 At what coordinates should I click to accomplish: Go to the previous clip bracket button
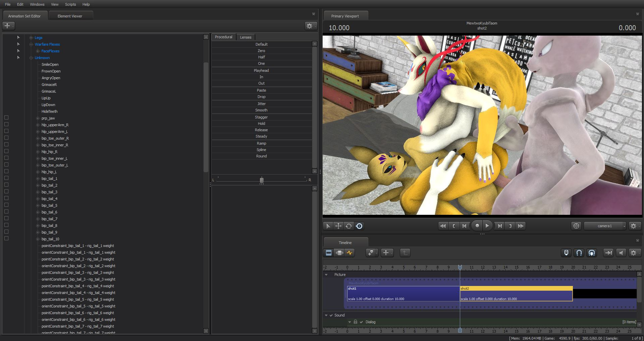(453, 226)
